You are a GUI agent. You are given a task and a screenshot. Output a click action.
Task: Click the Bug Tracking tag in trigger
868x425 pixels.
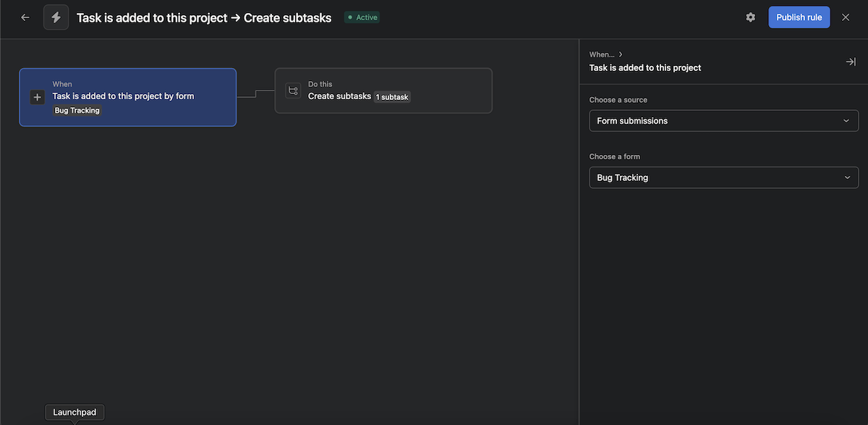pyautogui.click(x=77, y=111)
